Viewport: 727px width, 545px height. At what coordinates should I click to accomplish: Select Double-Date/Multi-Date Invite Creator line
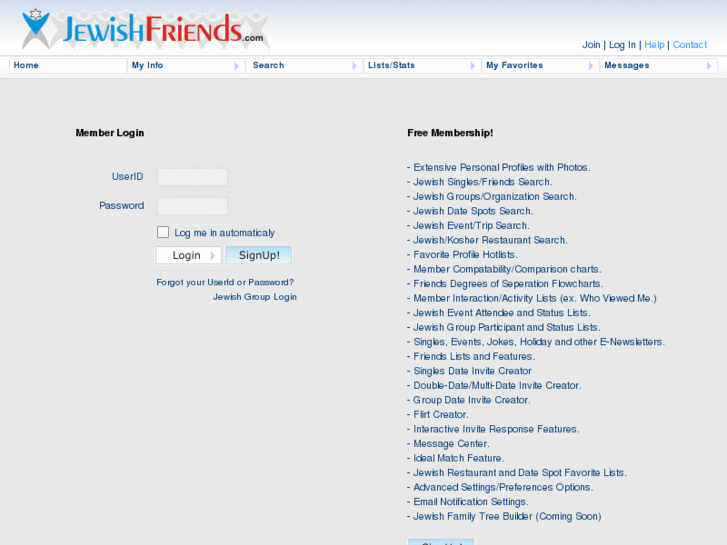click(494, 385)
